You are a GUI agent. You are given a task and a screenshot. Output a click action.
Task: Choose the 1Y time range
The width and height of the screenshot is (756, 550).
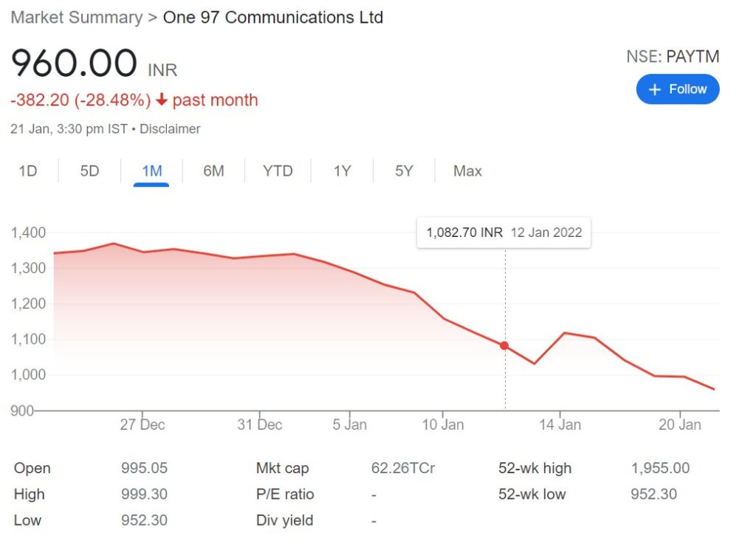(x=342, y=171)
